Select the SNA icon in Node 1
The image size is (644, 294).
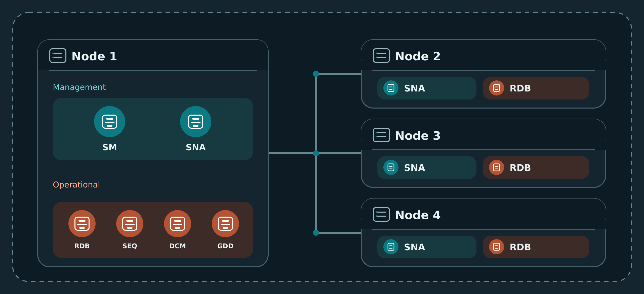tap(196, 122)
